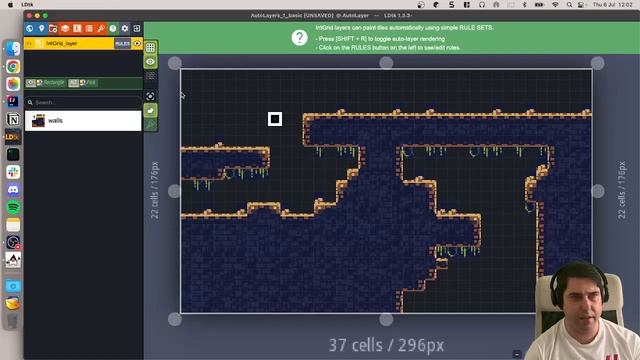Click the center view target icon
The width and height of the screenshot is (640, 360).
(151, 96)
